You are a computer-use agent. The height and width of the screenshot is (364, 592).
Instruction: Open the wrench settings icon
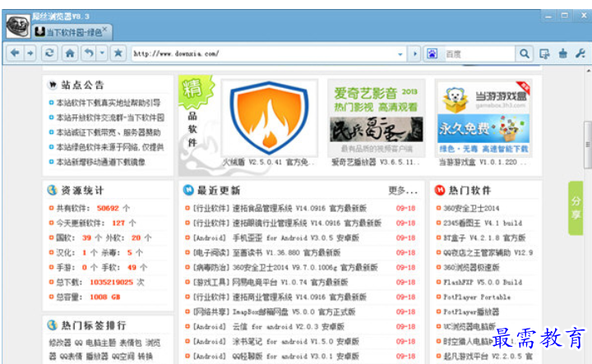point(580,53)
